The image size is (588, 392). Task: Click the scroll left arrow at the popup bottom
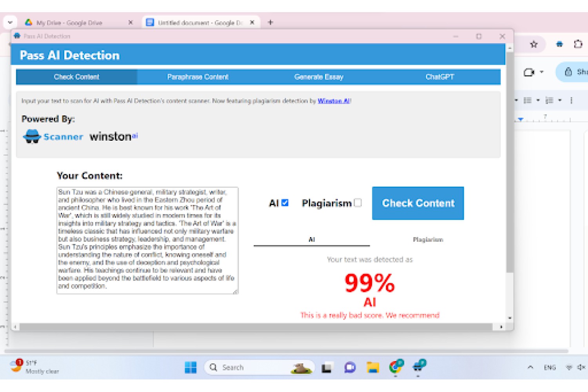(x=15, y=327)
